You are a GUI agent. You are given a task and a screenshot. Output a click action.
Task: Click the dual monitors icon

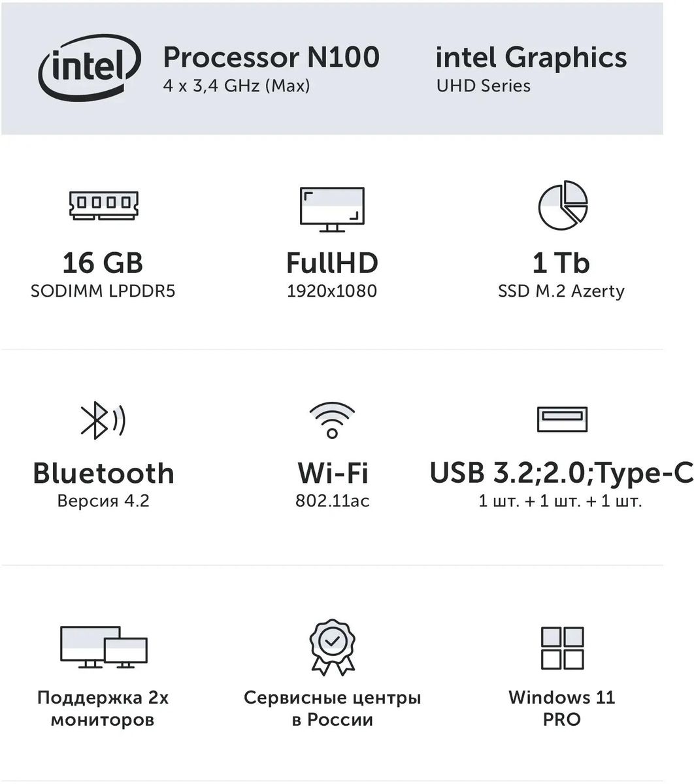[104, 647]
